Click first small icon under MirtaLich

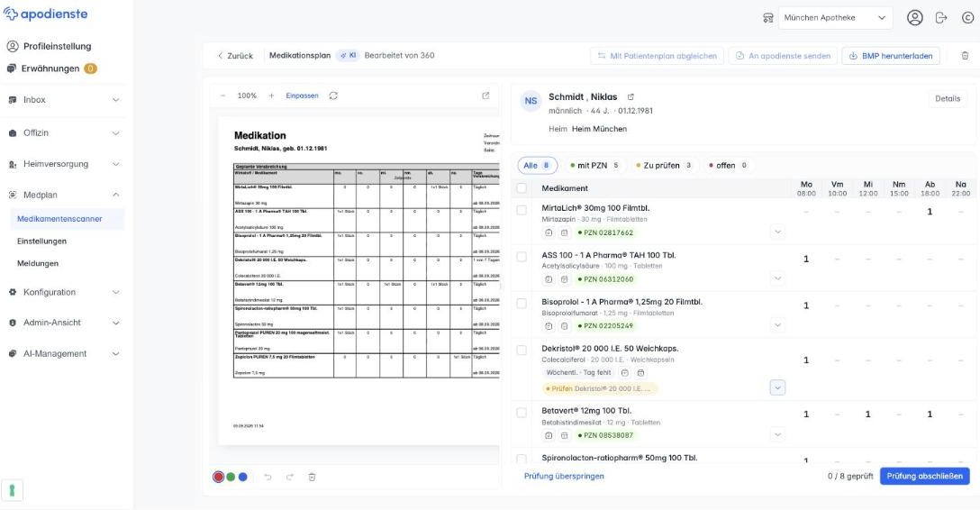tap(549, 232)
